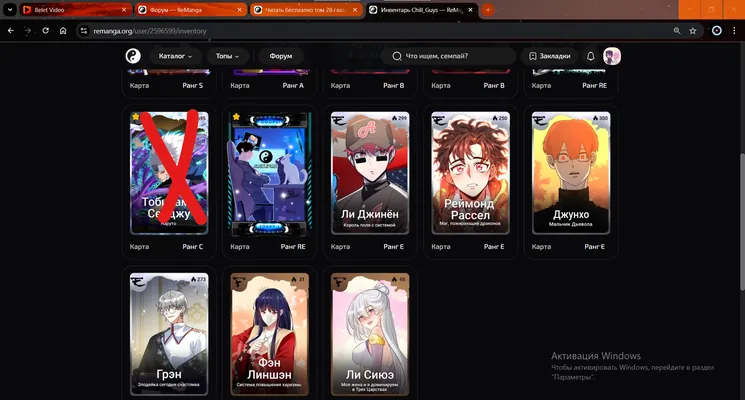Click the page vertical scrollbar

click(x=742, y=221)
